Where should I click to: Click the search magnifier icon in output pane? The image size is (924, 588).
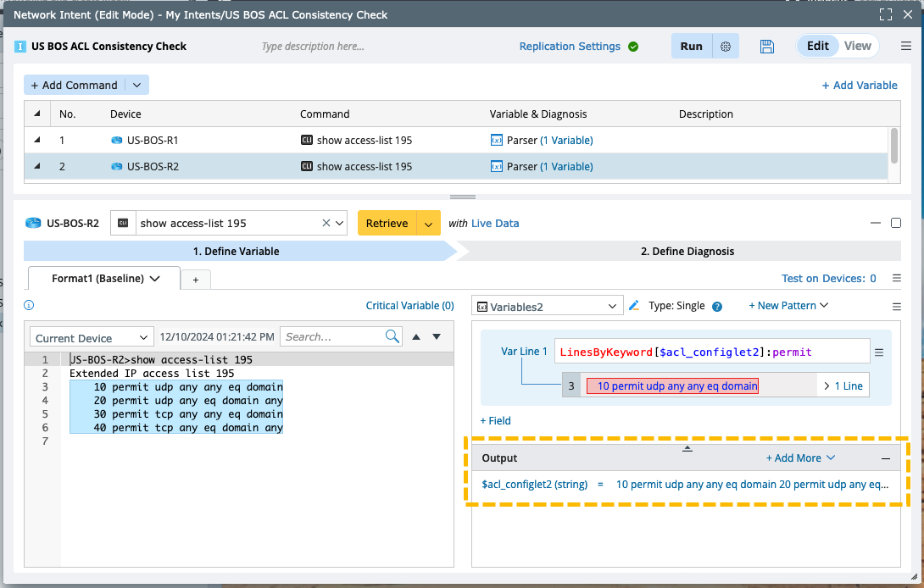coord(392,336)
